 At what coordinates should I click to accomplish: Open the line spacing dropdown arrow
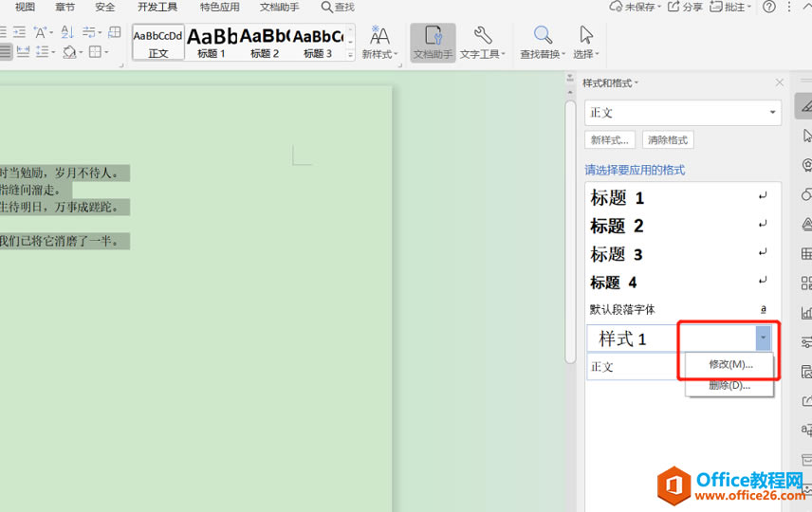53,52
